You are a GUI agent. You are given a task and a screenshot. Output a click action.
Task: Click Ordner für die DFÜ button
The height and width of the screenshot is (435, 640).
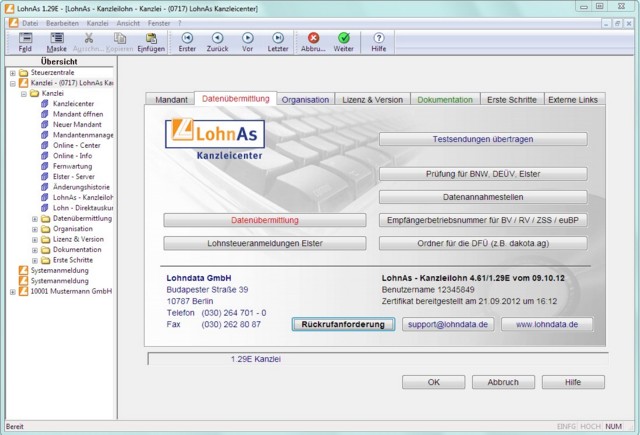(483, 244)
